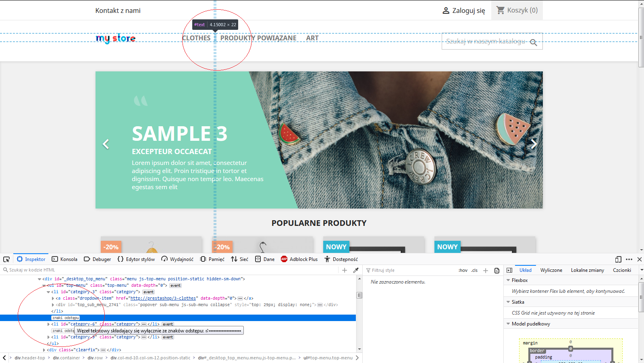Open the Konsola tab
644x363 pixels.
pos(64,259)
